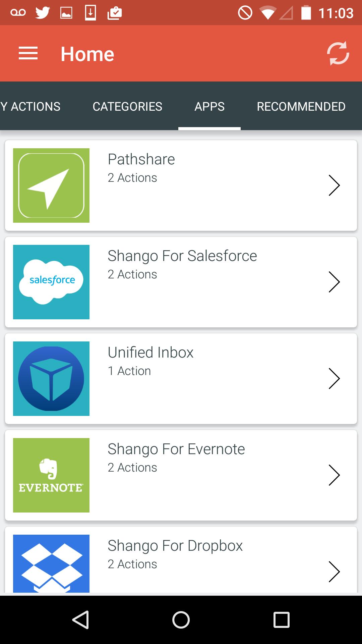Switch to the Categories tab
Screen dimensions: 362x644
127,107
